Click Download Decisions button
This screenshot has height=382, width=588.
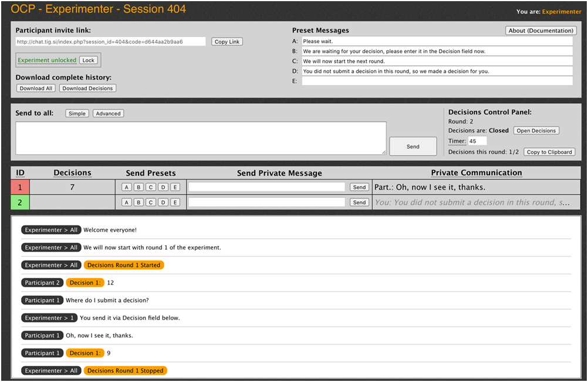pyautogui.click(x=87, y=88)
